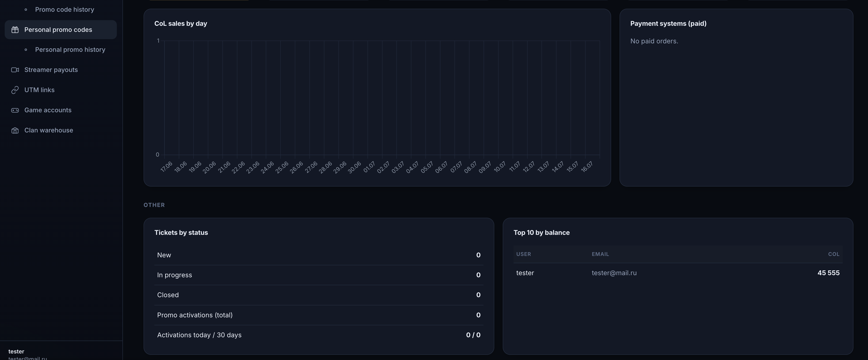Image resolution: width=868 pixels, height=360 pixels.
Task: Click the Promo activations (total) row
Action: coord(319,315)
